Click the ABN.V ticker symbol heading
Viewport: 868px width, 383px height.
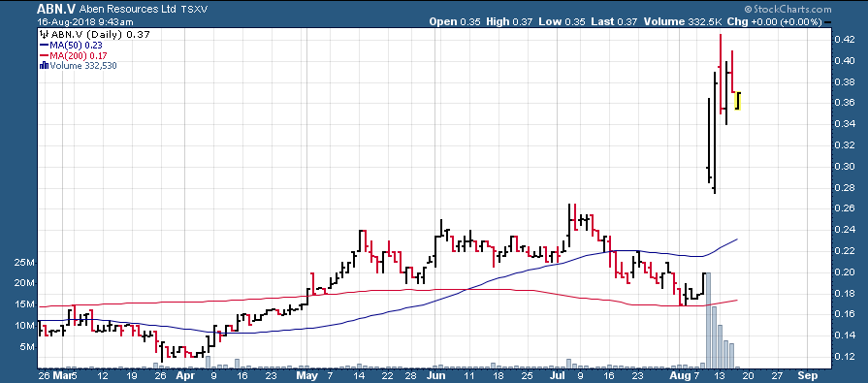(x=57, y=10)
